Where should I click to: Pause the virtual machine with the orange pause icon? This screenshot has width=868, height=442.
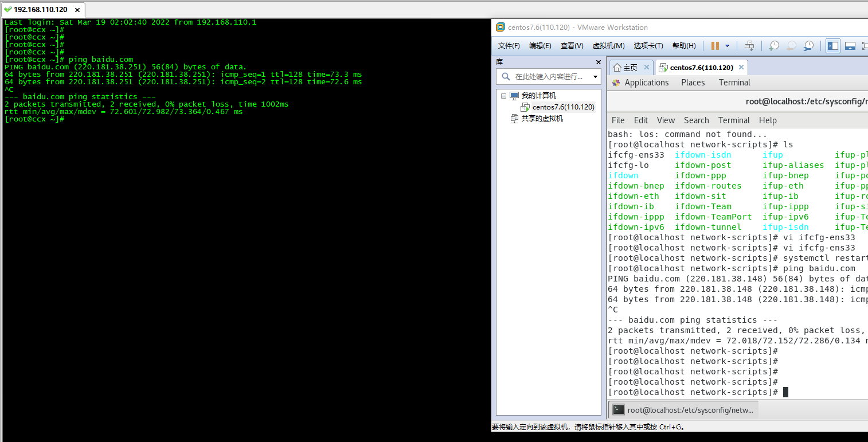[715, 46]
